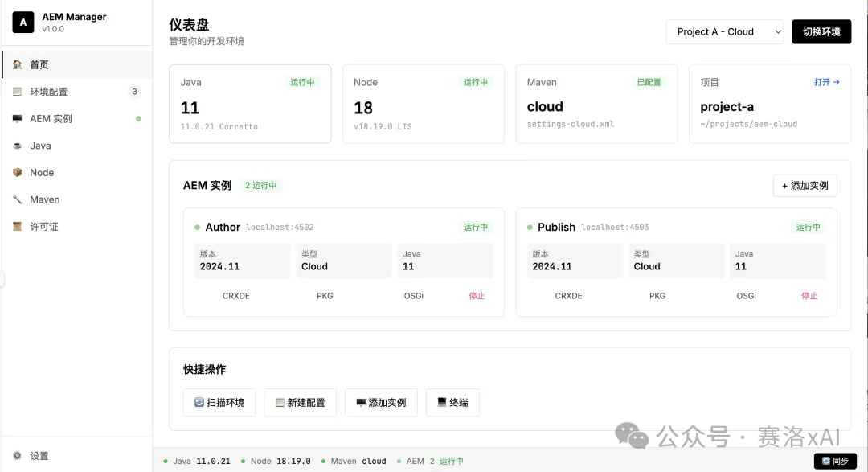Collapse the sidebar using left edge handle

[x=2, y=279]
